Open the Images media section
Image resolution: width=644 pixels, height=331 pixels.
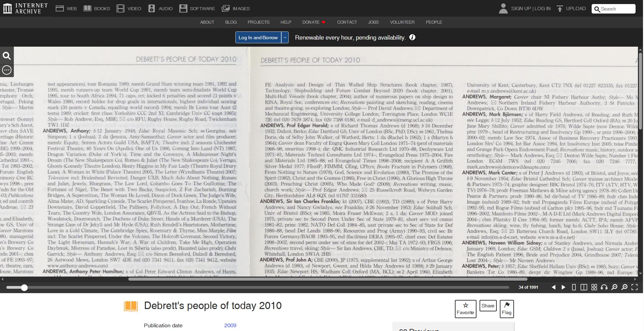[235, 8]
